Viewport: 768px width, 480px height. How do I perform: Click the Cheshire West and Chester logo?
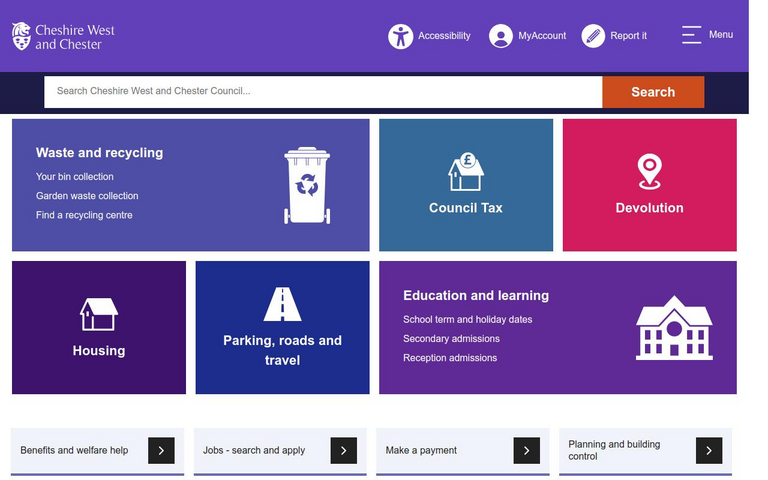(63, 37)
